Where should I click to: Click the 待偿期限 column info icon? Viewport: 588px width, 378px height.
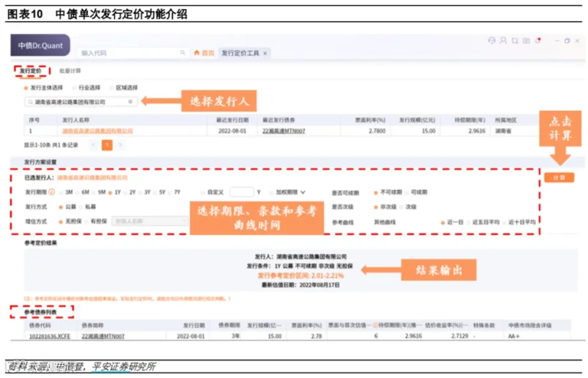coord(376,326)
